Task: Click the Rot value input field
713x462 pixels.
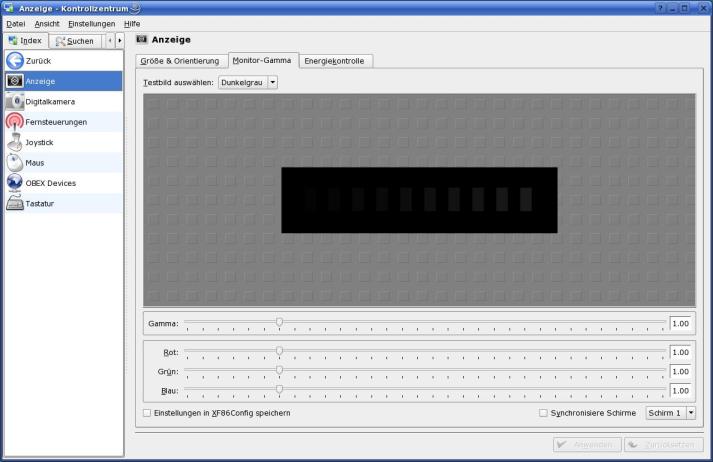Action: (681, 352)
